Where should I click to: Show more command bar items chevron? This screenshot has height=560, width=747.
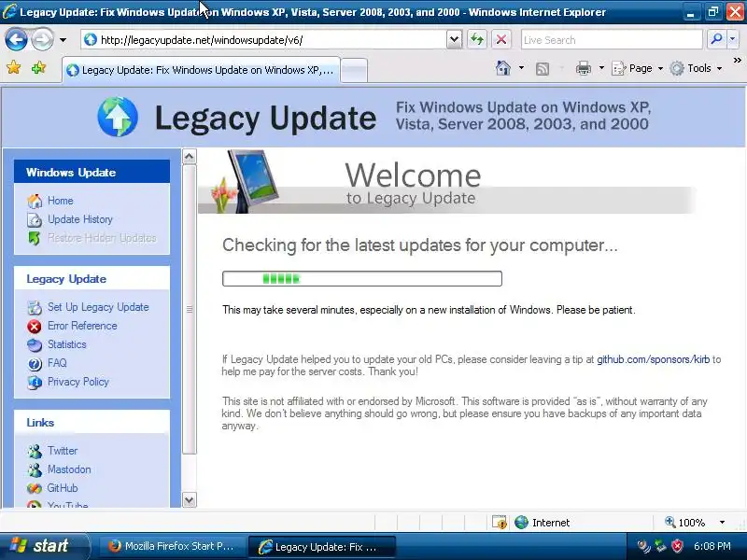click(x=738, y=61)
